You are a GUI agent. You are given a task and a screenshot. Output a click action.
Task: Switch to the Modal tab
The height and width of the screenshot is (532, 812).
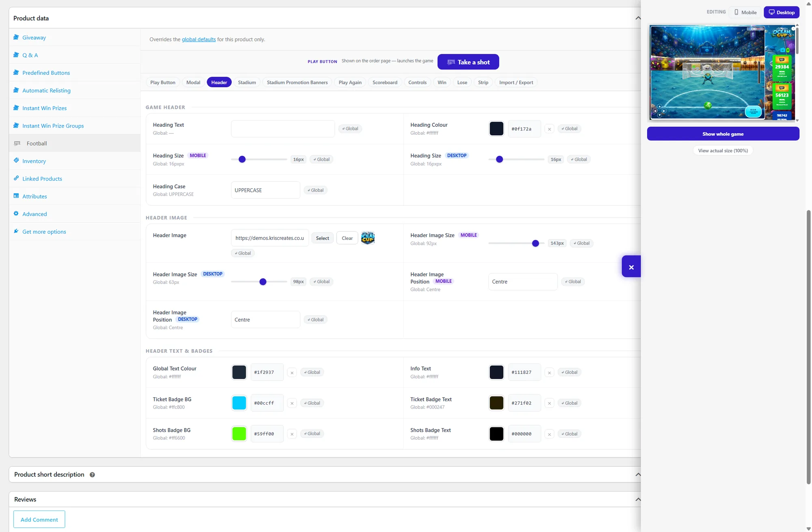[193, 82]
